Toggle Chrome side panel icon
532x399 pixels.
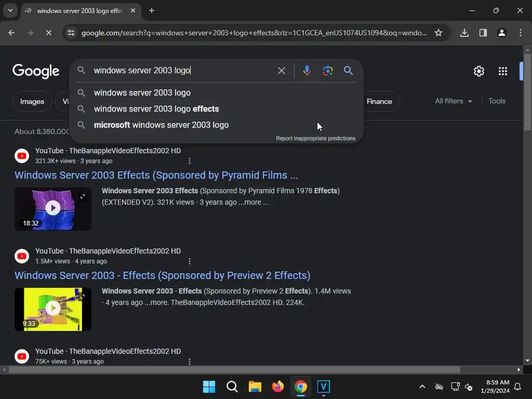coord(483,33)
